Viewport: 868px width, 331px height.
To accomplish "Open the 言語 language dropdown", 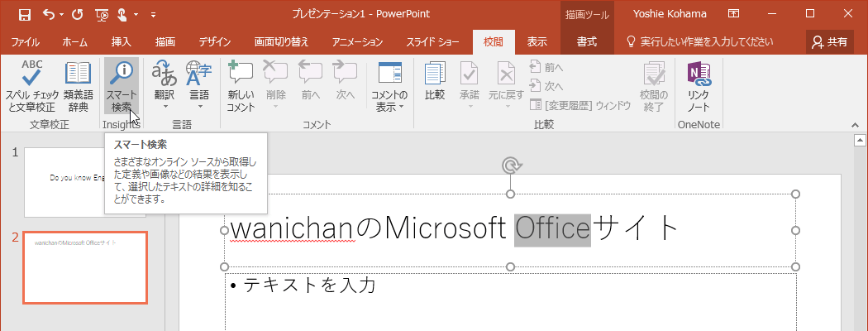I will tap(199, 87).
